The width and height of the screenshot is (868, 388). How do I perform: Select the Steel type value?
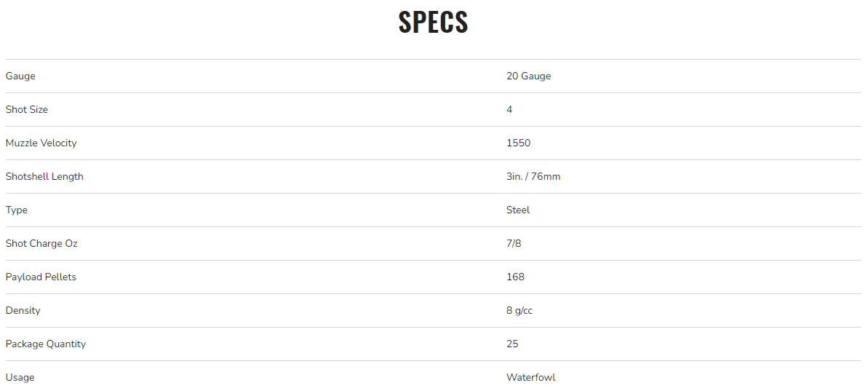pyautogui.click(x=518, y=210)
